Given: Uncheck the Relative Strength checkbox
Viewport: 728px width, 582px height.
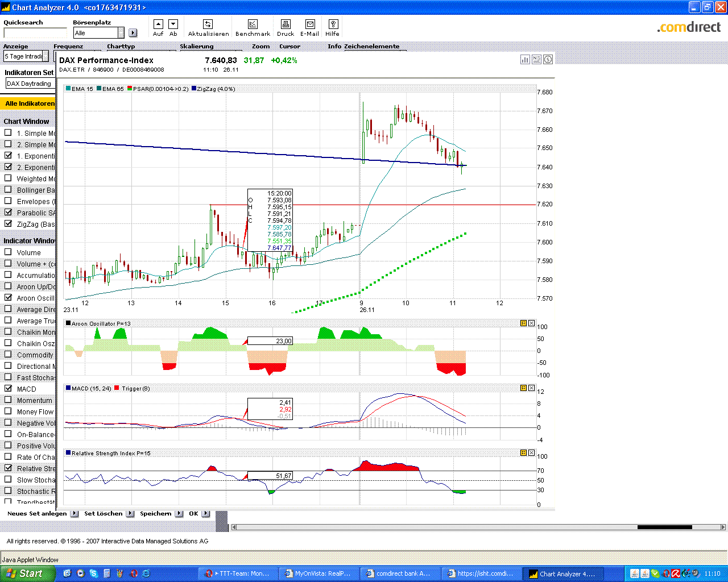Looking at the screenshot, I should (x=8, y=468).
